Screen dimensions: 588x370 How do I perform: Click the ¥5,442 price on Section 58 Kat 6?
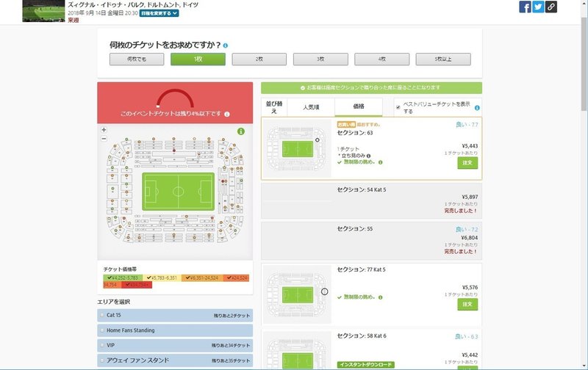click(470, 355)
